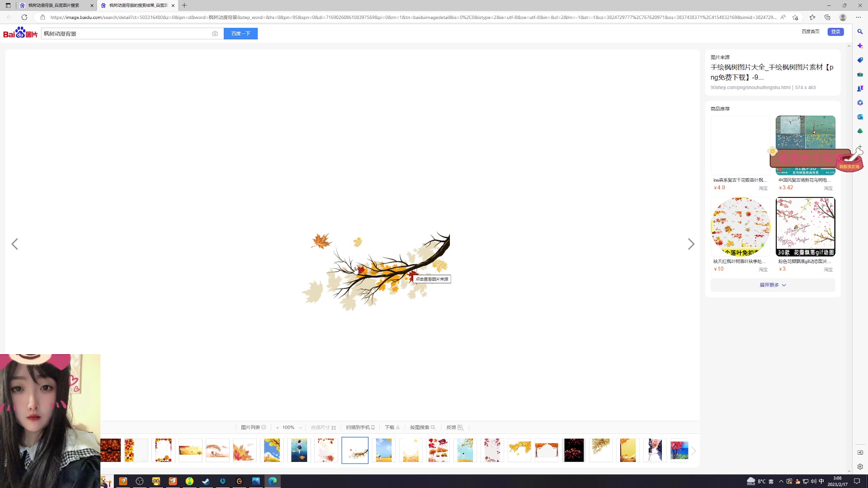Open the Edge sidebar customize plus icon

tap(860, 147)
